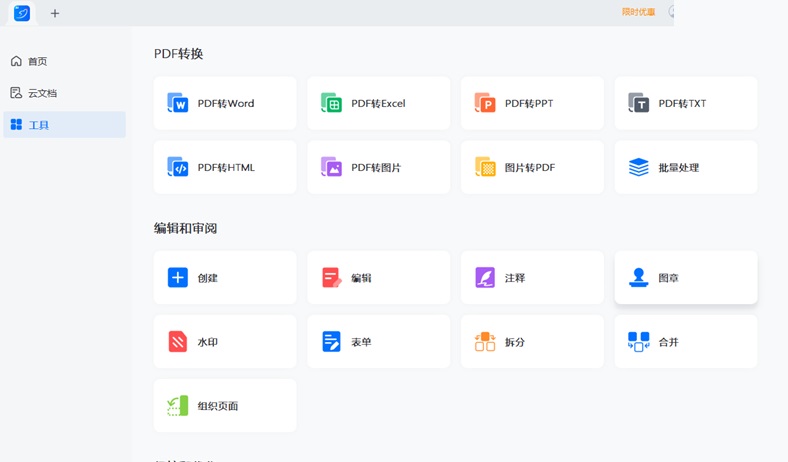Click the 创建 plus icon

tap(177, 278)
